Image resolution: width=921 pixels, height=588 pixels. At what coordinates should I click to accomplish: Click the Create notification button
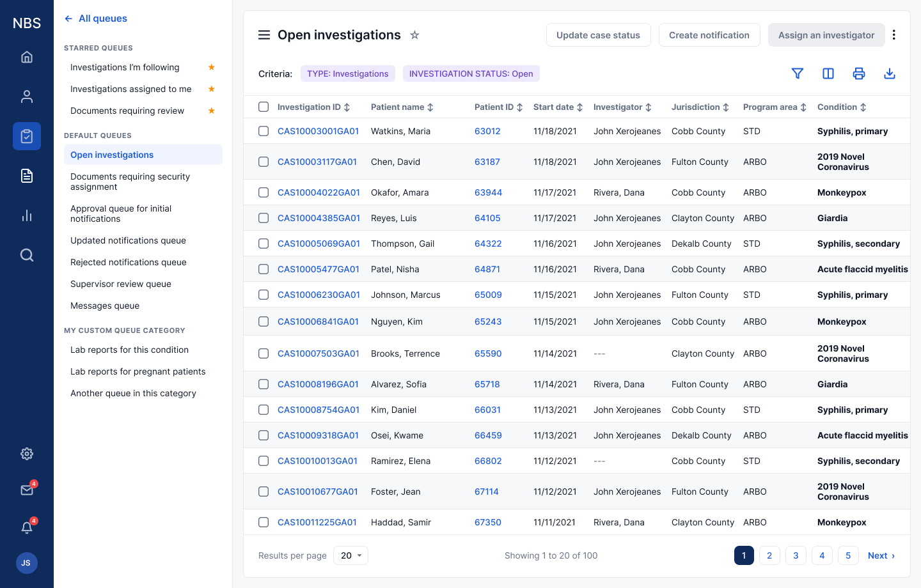[709, 35]
